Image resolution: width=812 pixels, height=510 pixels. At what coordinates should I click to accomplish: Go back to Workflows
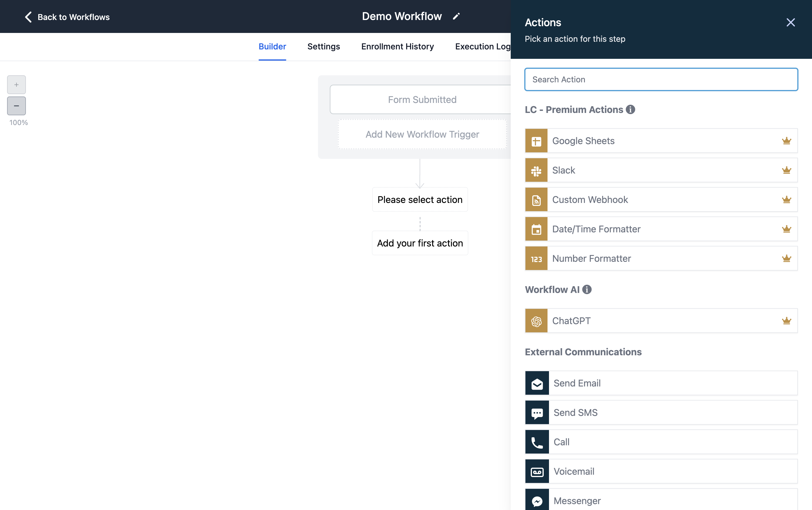[67, 17]
